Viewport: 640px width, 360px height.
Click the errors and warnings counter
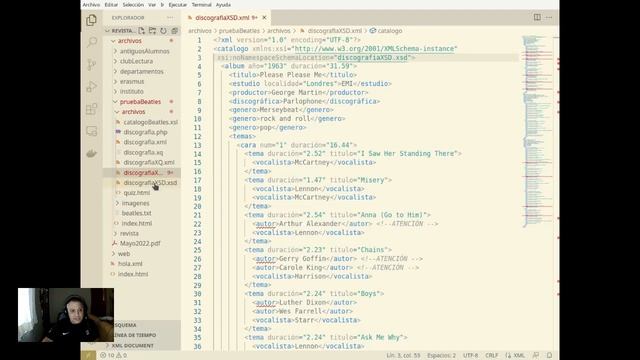coord(113,356)
